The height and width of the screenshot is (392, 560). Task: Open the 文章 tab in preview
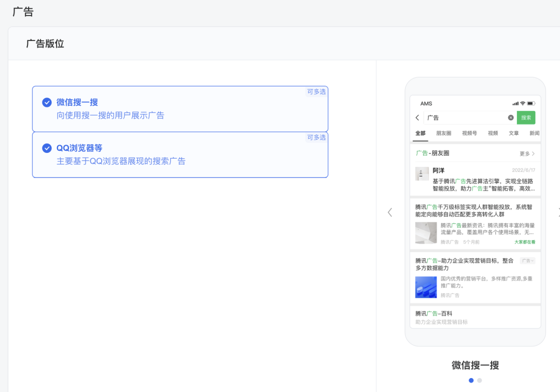click(x=513, y=133)
